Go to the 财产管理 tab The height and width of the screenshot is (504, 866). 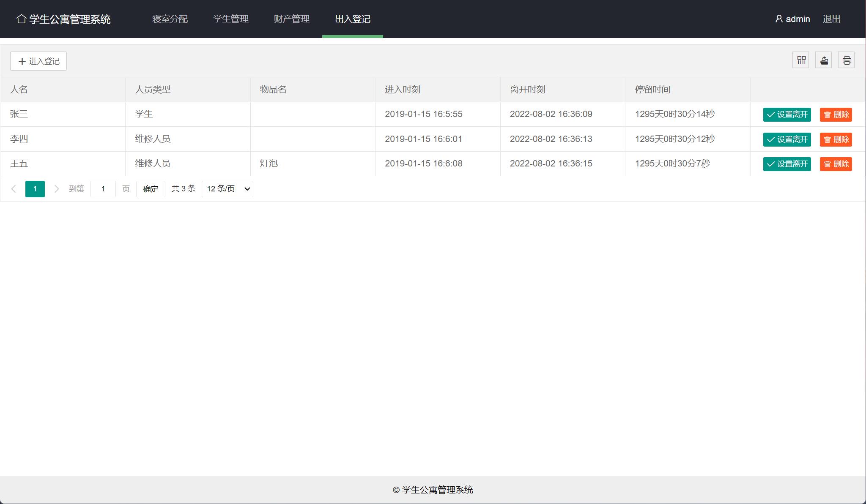(292, 19)
